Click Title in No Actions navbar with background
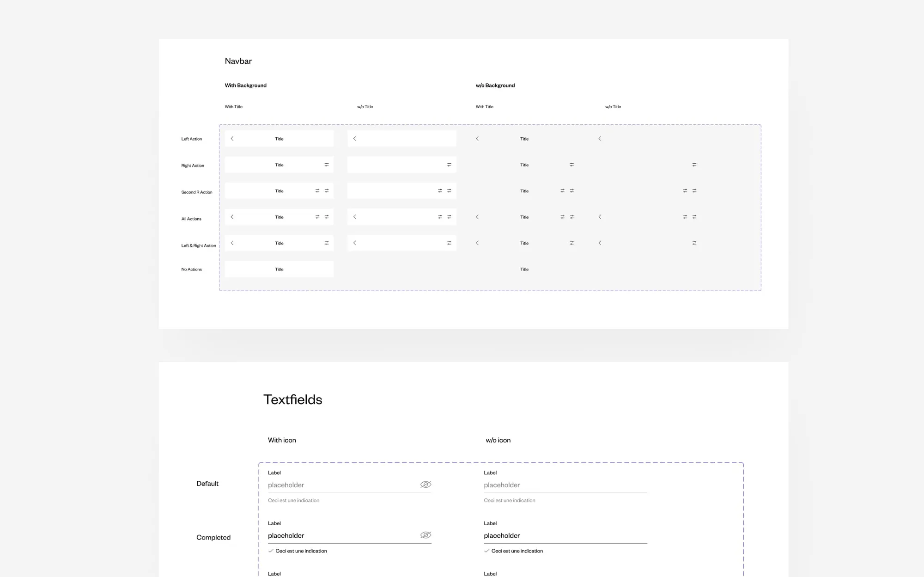This screenshot has width=924, height=577. coord(280,269)
